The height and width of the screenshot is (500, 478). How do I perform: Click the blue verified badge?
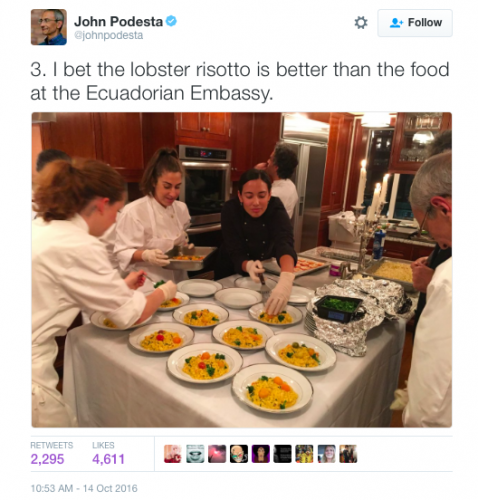pos(171,21)
